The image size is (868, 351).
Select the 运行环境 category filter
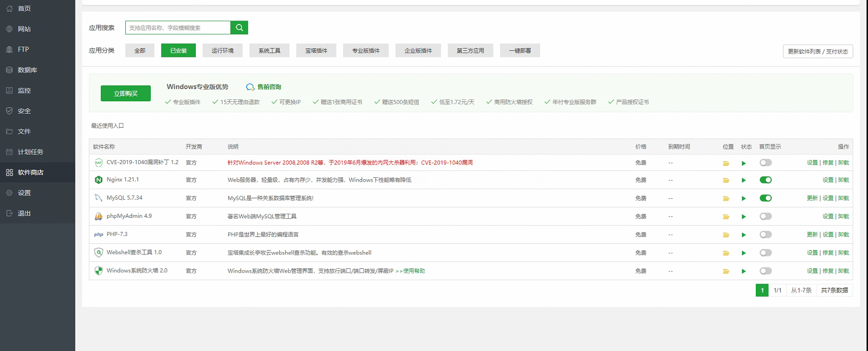point(222,50)
